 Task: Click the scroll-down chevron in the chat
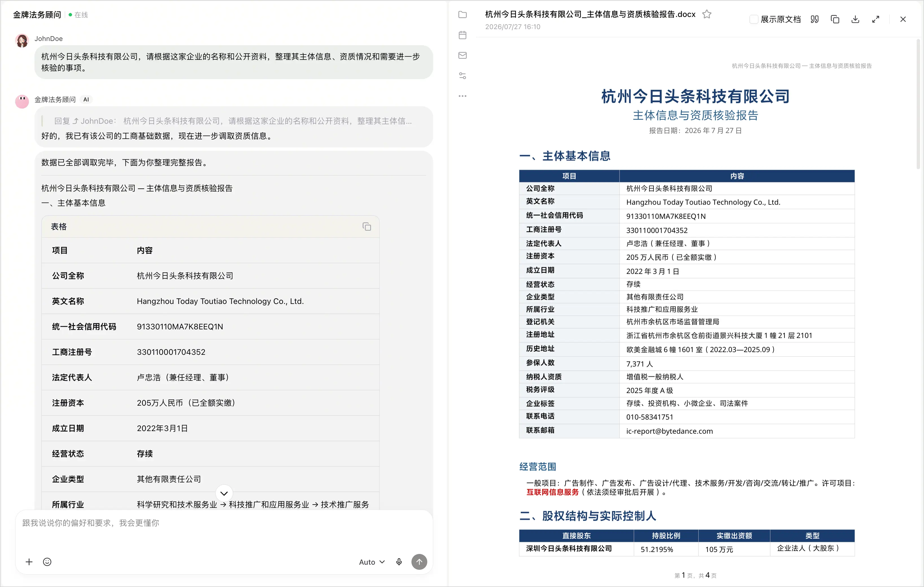[224, 493]
